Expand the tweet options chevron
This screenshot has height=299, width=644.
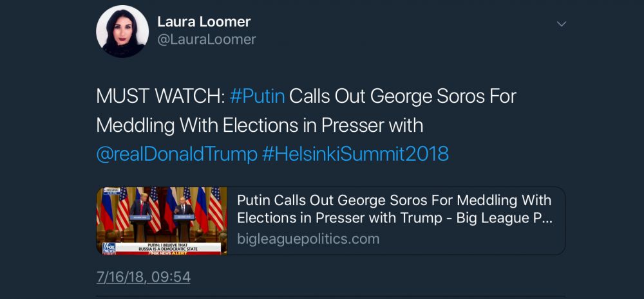pyautogui.click(x=562, y=24)
